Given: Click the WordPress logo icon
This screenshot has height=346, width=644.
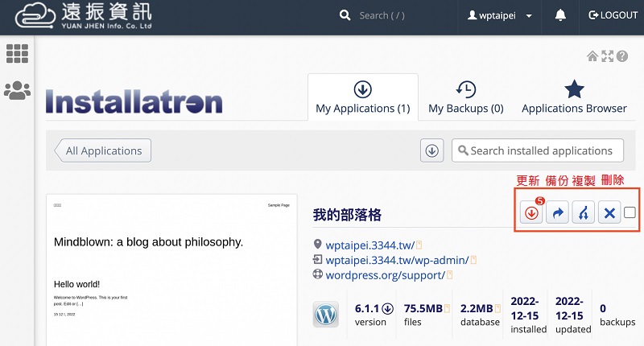Looking at the screenshot, I should 326,315.
